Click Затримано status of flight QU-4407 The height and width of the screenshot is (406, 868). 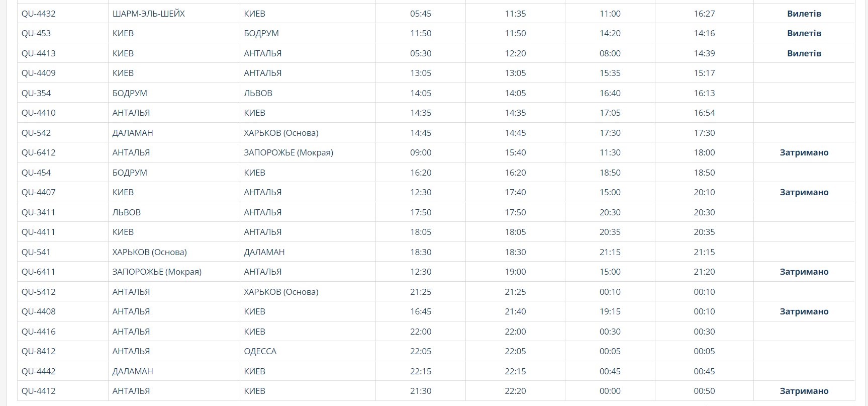pos(804,192)
